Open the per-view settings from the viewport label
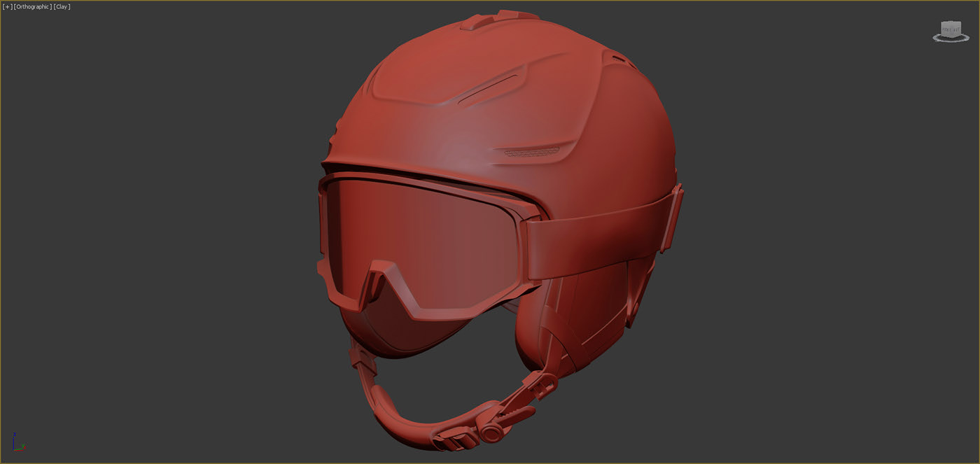980x464 pixels. point(6,6)
